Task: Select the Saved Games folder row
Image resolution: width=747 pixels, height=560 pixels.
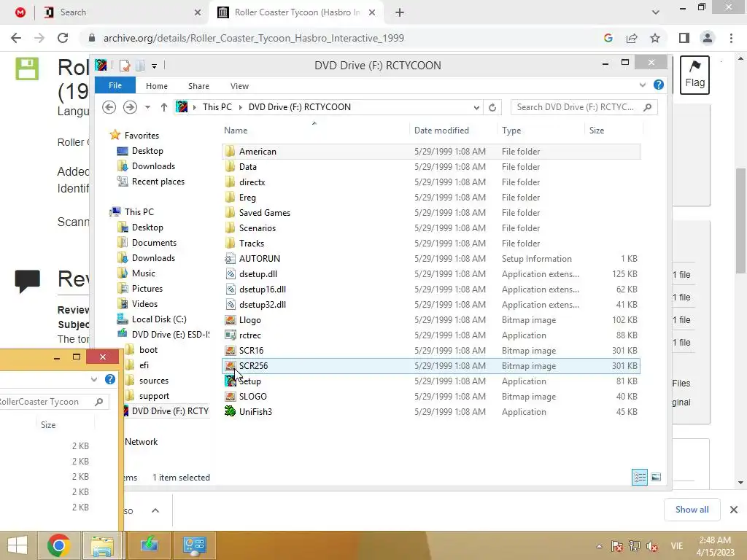Action: (431, 213)
